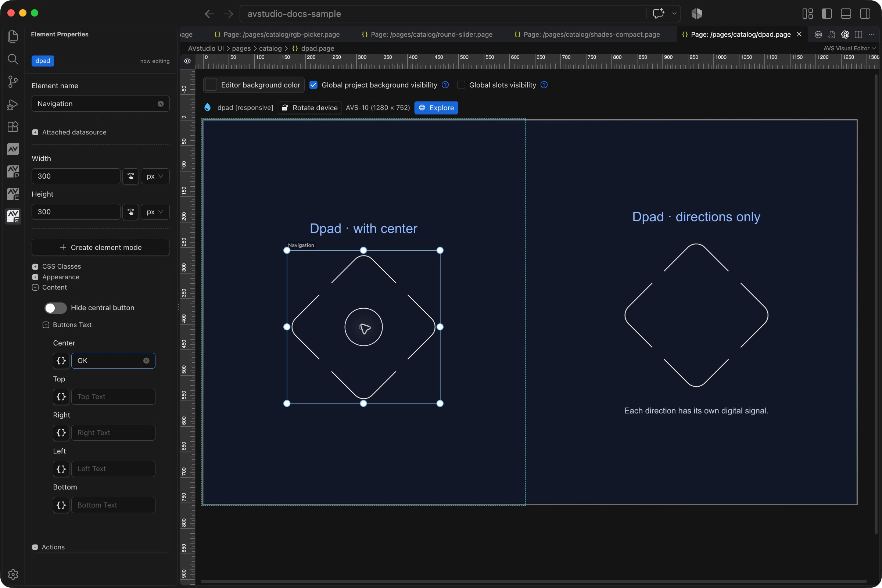
Task: Toggle the primary sidebar layout icon
Action: tap(827, 14)
